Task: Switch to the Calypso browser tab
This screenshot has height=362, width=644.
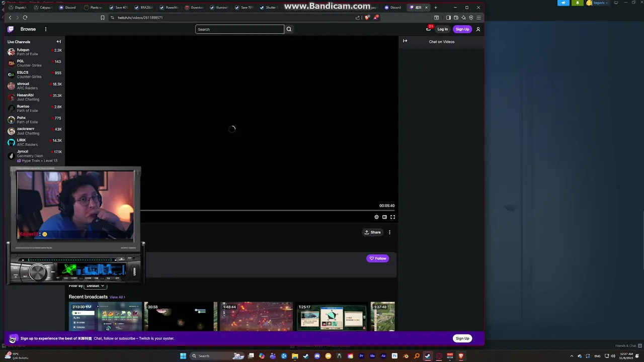Action: click(43, 8)
